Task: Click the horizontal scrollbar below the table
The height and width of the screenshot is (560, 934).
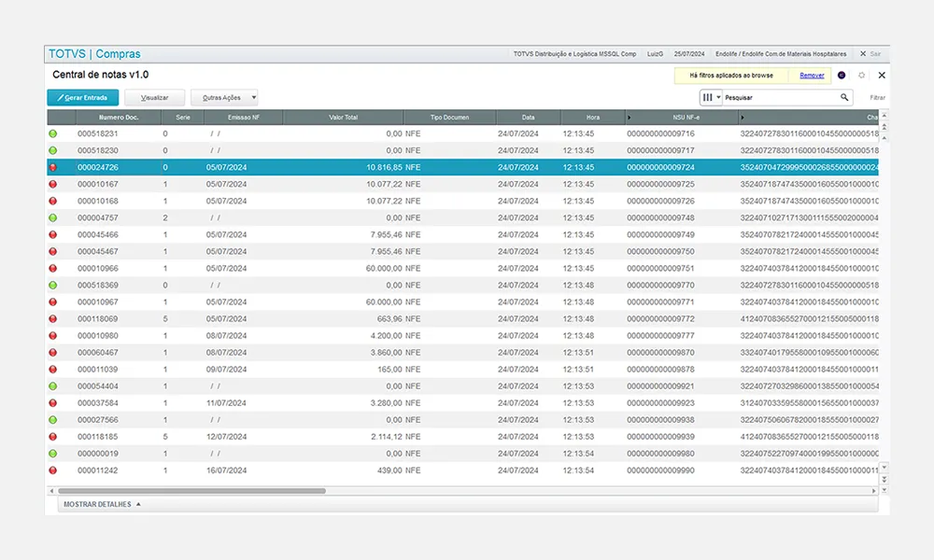Action: pos(191,490)
